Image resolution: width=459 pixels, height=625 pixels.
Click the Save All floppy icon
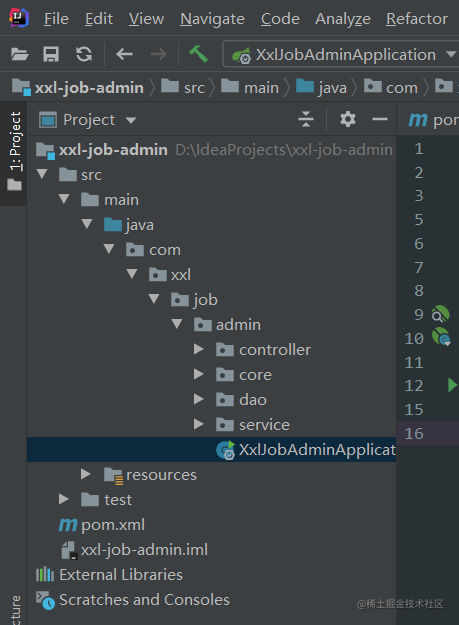point(51,54)
